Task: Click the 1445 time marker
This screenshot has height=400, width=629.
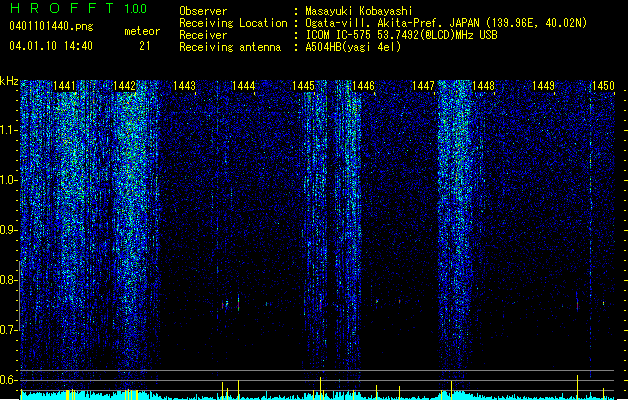Action: tap(304, 86)
